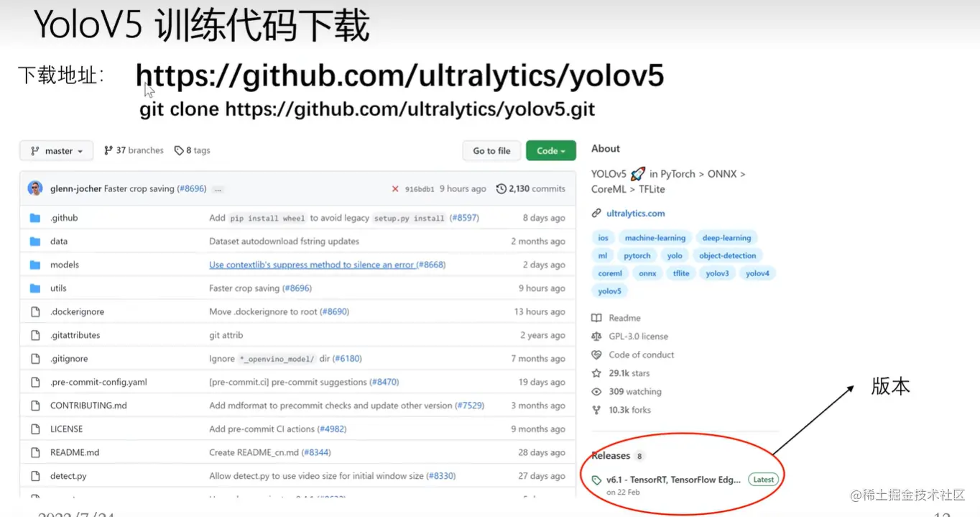The height and width of the screenshot is (517, 980).
Task: Open .pre-commit-config.yaml file
Action: (x=98, y=383)
